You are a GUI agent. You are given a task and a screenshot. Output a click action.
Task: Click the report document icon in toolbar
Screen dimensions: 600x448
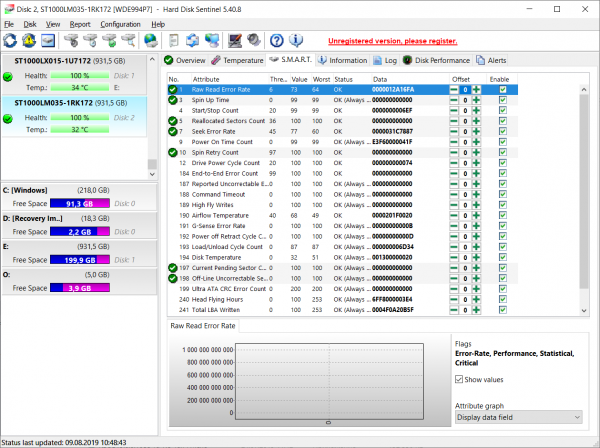pos(173,40)
